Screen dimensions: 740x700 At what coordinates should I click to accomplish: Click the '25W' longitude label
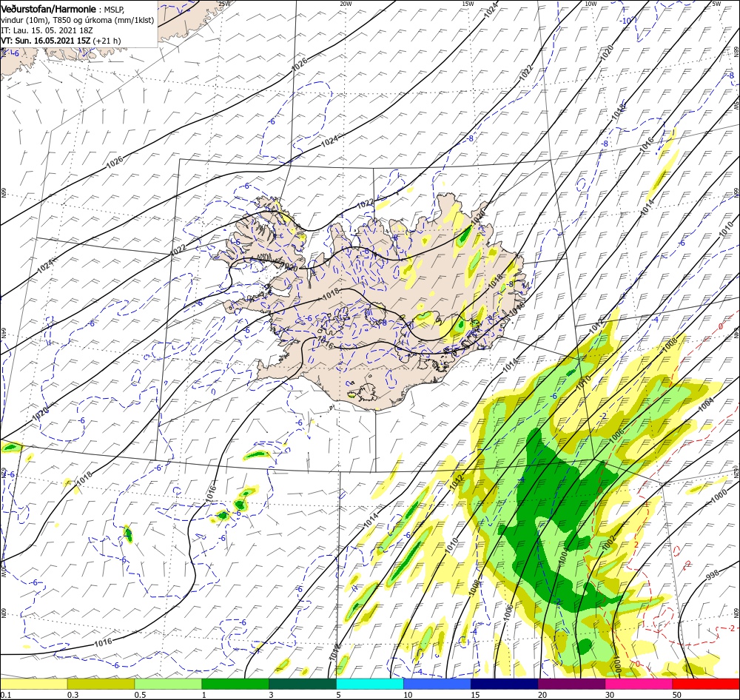[x=225, y=4]
